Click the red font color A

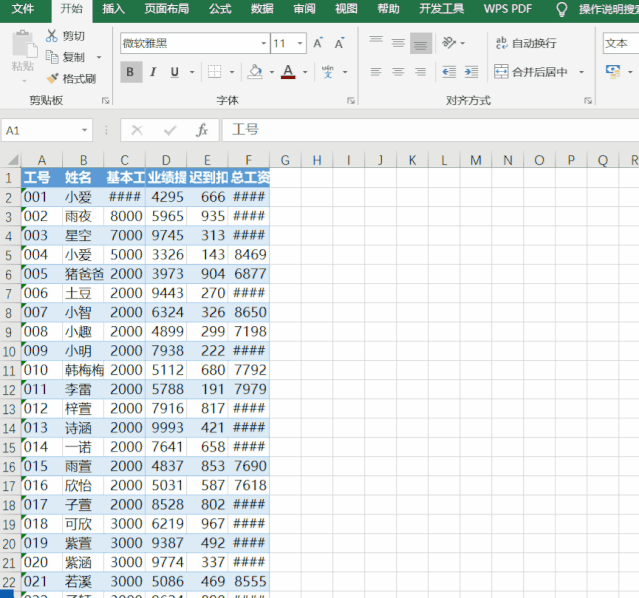288,72
